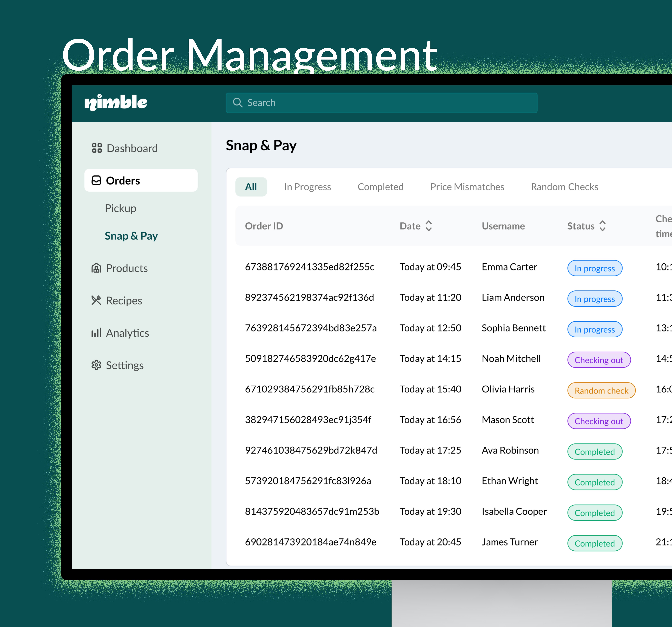
Task: Switch to the In Progress tab
Action: (x=307, y=187)
